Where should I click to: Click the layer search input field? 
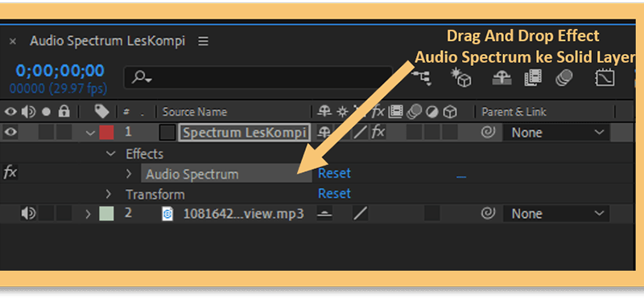coord(258,77)
